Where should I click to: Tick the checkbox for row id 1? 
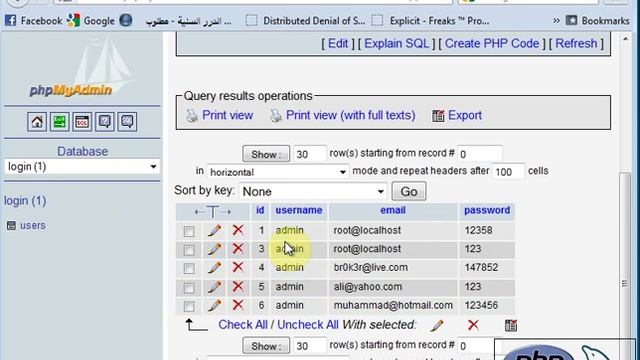[x=189, y=231]
